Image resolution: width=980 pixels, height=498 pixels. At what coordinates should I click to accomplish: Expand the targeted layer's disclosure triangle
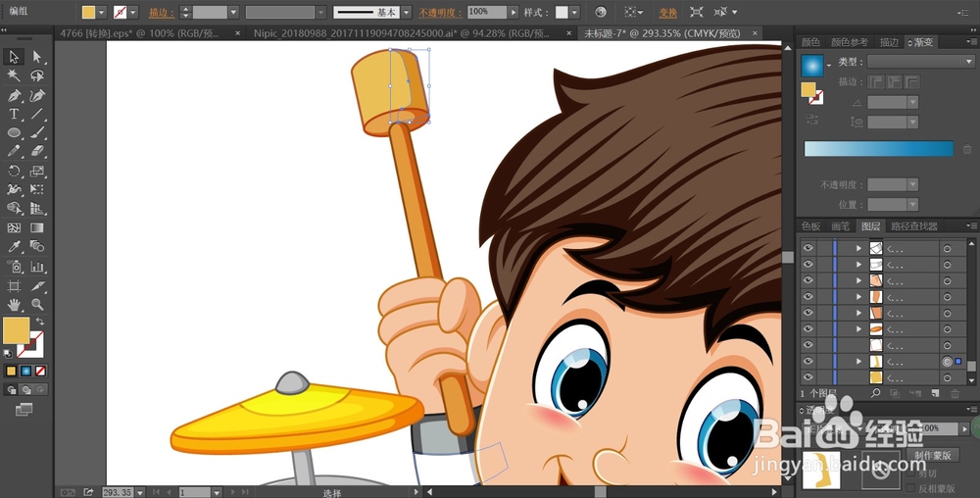pos(858,361)
